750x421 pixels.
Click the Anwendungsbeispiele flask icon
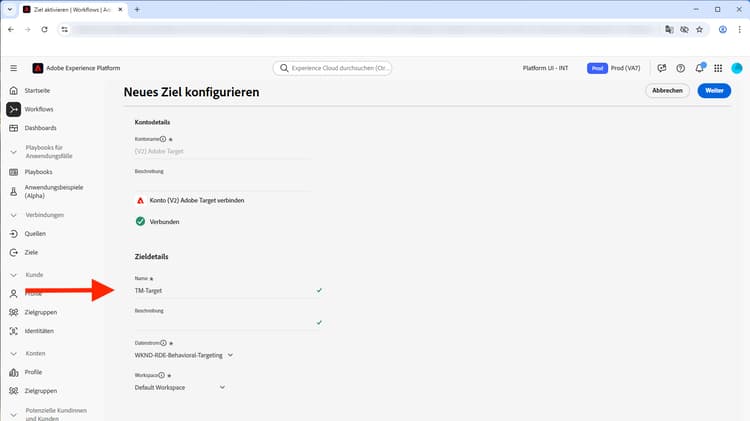click(13, 192)
